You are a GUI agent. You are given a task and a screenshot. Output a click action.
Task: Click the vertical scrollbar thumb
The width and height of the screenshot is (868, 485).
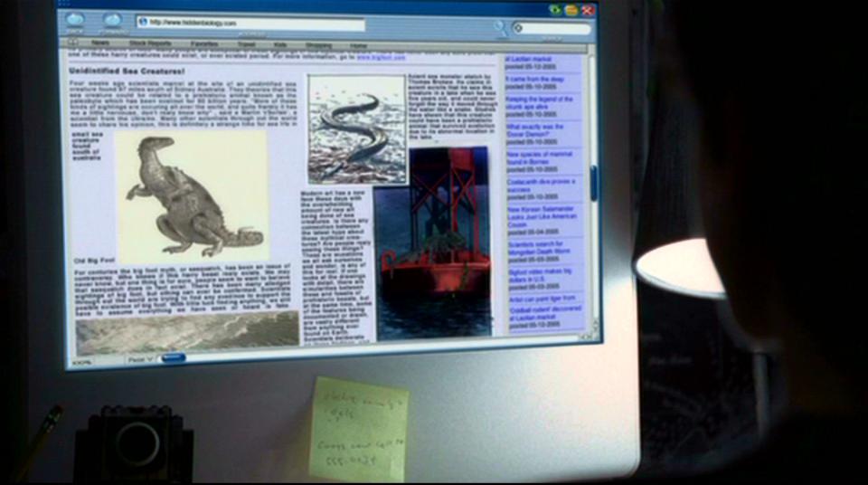594,181
